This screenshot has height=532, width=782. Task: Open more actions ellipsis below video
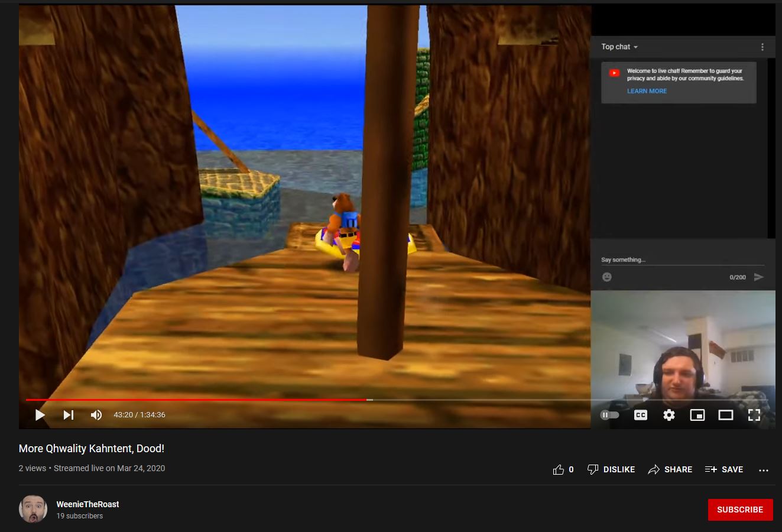[x=764, y=470]
